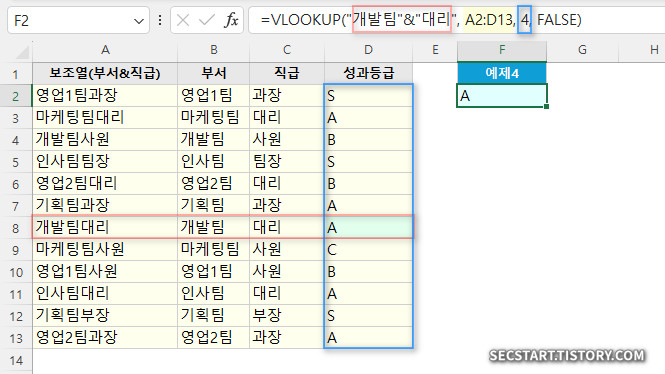Select column G header
This screenshot has width=665, height=374.
(x=582, y=51)
